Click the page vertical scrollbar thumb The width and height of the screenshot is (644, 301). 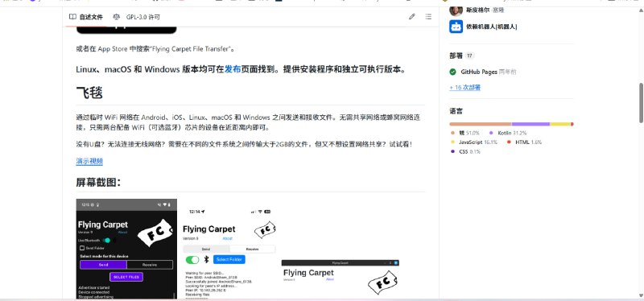(x=641, y=103)
